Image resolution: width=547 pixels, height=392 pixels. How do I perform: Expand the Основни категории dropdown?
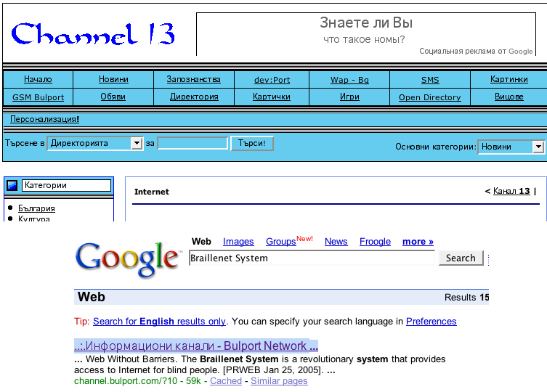pyautogui.click(x=511, y=147)
